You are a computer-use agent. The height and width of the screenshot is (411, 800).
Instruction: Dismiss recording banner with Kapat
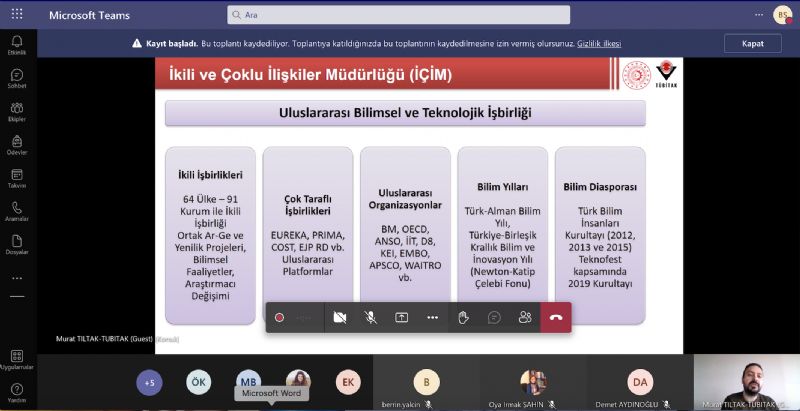pos(753,43)
